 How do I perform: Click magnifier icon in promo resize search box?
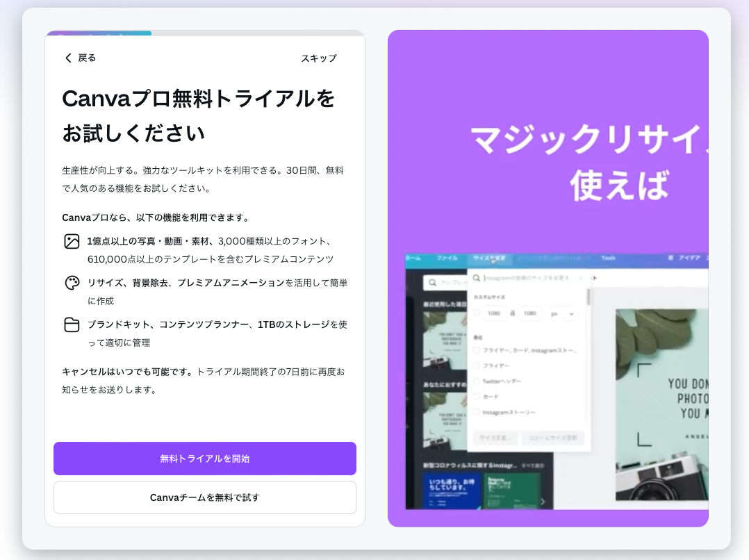point(476,278)
